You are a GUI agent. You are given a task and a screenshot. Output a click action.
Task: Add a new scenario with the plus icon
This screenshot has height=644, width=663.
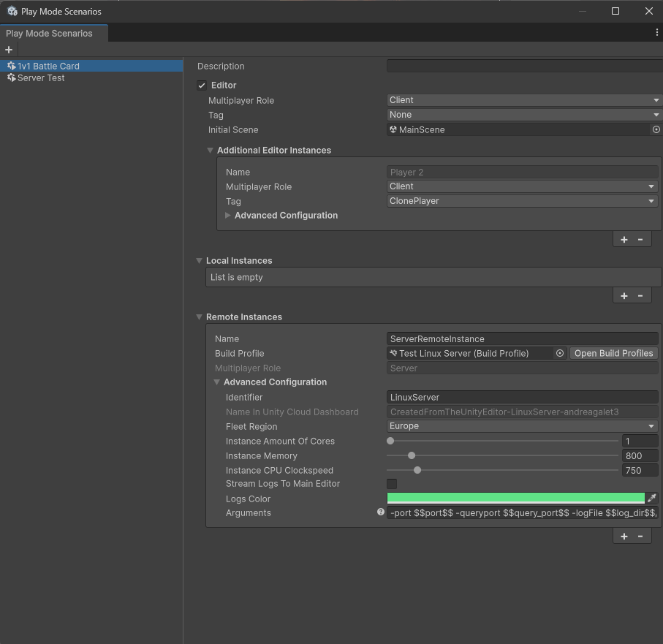[8, 49]
